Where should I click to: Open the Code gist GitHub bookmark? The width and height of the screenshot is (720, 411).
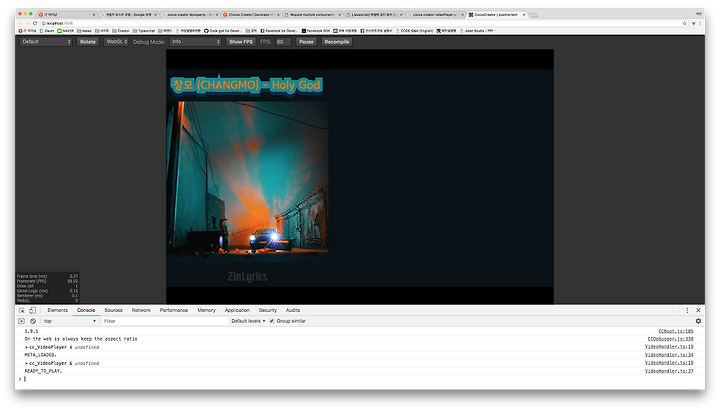pos(223,31)
